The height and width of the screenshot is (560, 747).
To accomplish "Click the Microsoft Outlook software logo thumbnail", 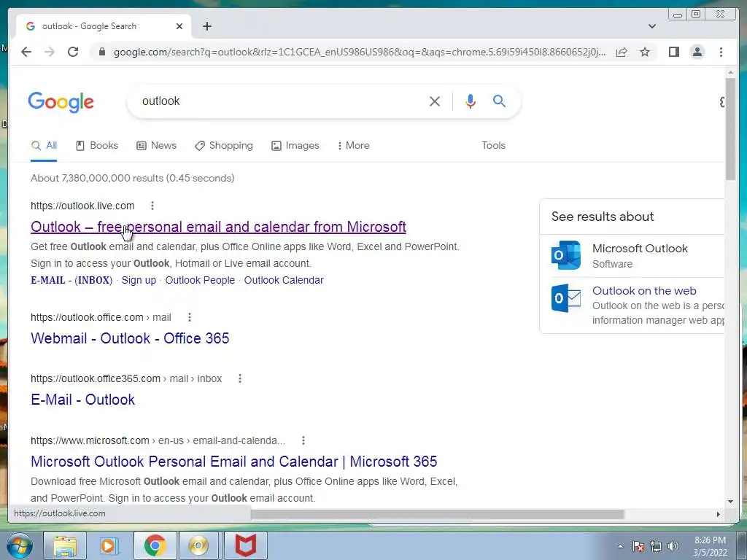I will point(566,255).
